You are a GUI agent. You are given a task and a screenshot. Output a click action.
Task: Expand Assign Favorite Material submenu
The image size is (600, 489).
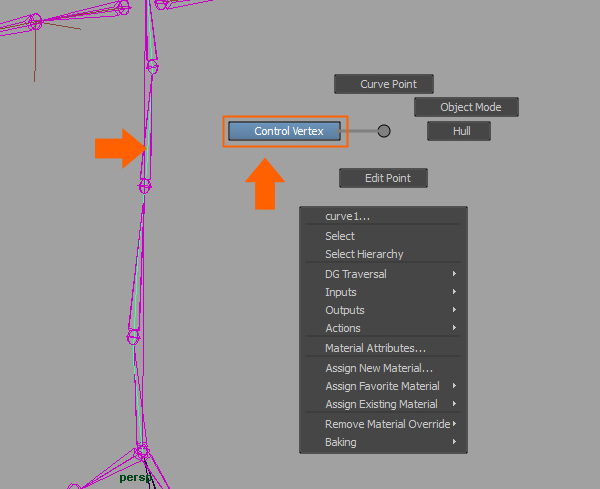[383, 386]
